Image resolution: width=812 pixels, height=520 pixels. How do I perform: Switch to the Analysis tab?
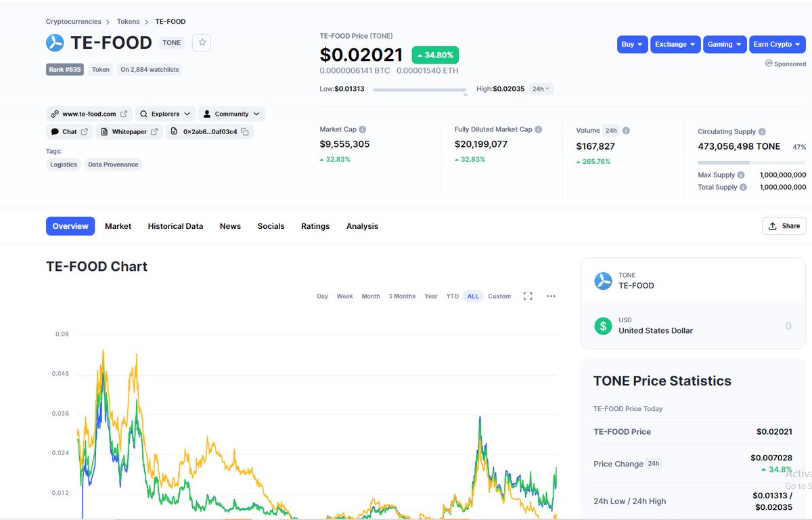tap(362, 226)
